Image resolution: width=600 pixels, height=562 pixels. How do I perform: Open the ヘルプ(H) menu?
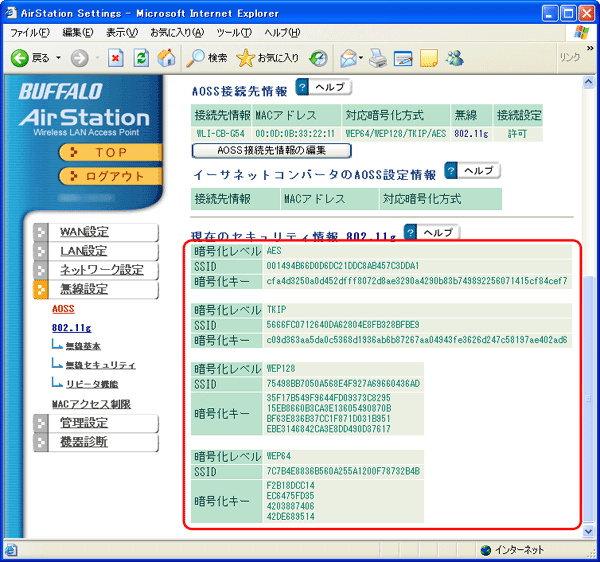tap(282, 33)
